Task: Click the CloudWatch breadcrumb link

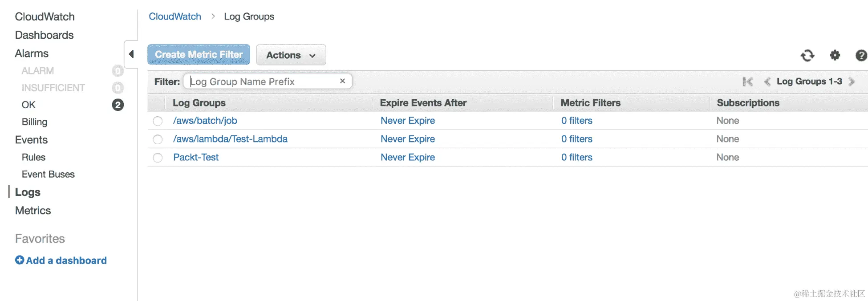Action: 175,16
